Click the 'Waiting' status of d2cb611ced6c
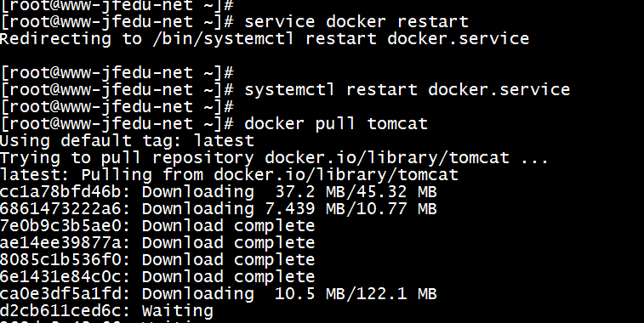Viewport: 644px width, 323px height. click(x=178, y=311)
